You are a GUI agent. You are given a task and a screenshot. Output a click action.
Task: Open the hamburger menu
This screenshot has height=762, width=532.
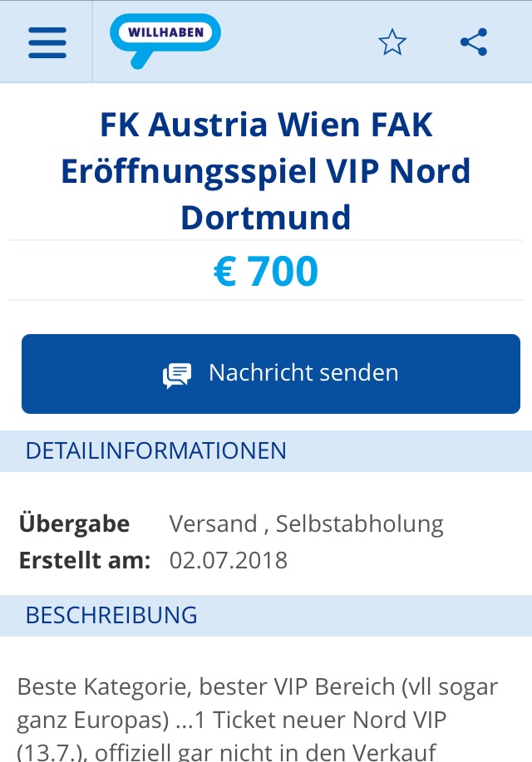click(x=47, y=42)
